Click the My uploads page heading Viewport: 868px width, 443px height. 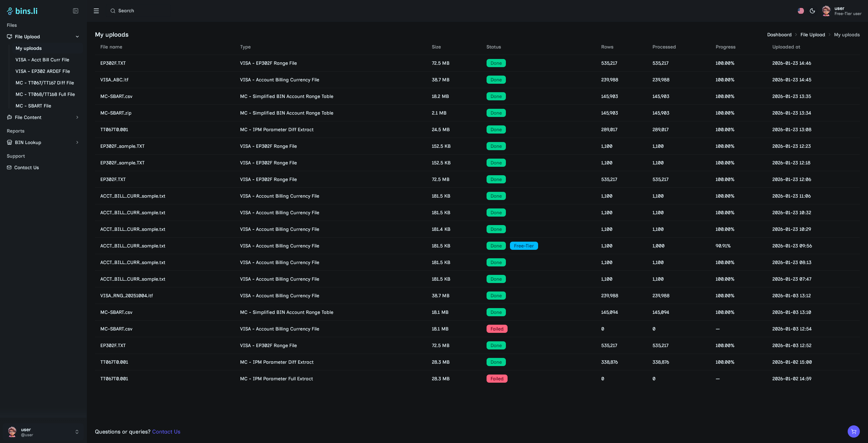click(x=112, y=35)
